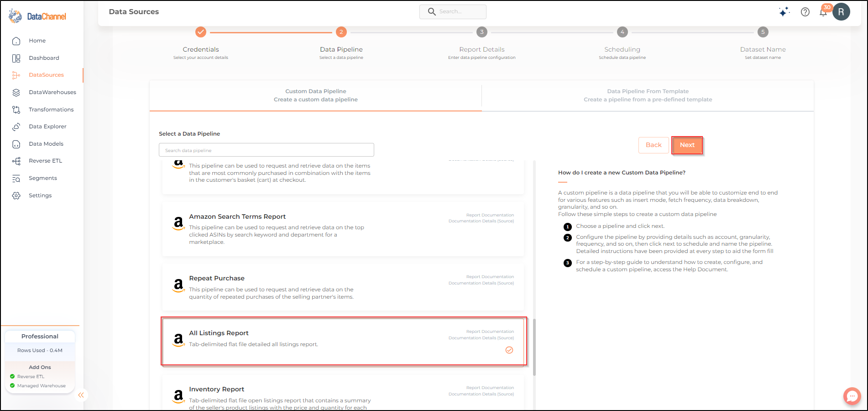Open Report Documentation for Inventory Report
The image size is (868, 411).
coord(490,388)
